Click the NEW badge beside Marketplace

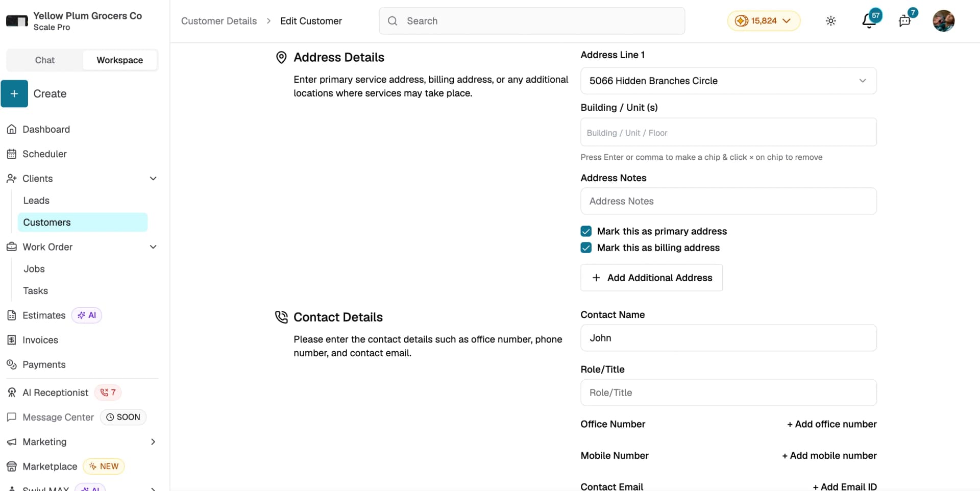click(104, 466)
